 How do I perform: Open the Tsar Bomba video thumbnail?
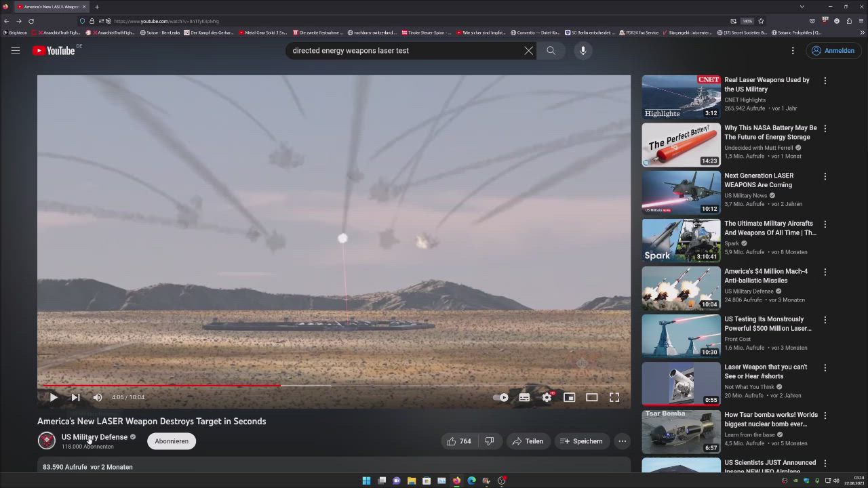coord(681,432)
